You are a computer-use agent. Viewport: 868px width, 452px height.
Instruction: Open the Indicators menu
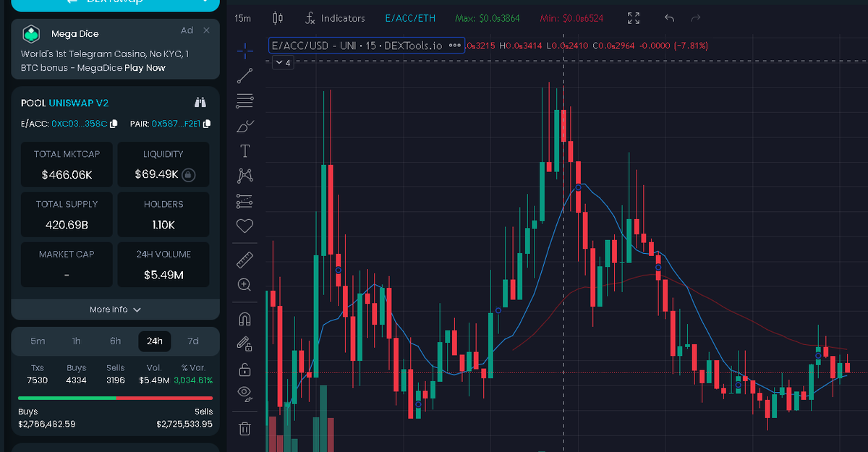[335, 18]
